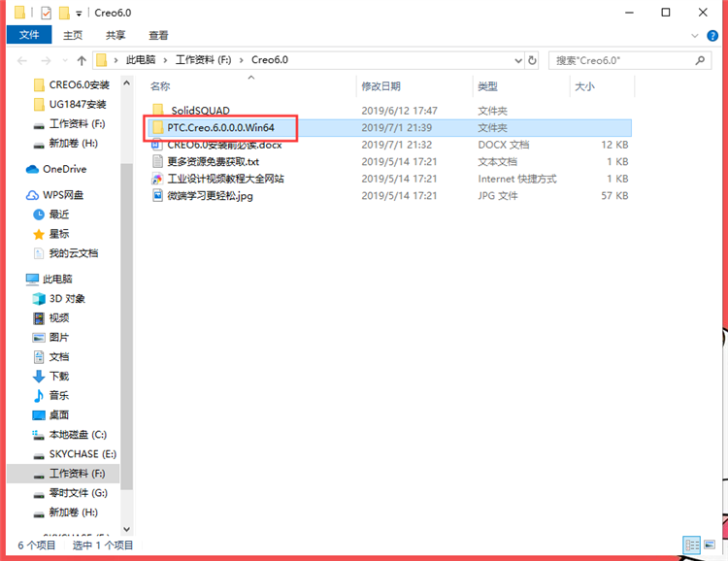Switch to the 查看 ribbon tab
Viewport: 728px width, 561px height.
(158, 35)
